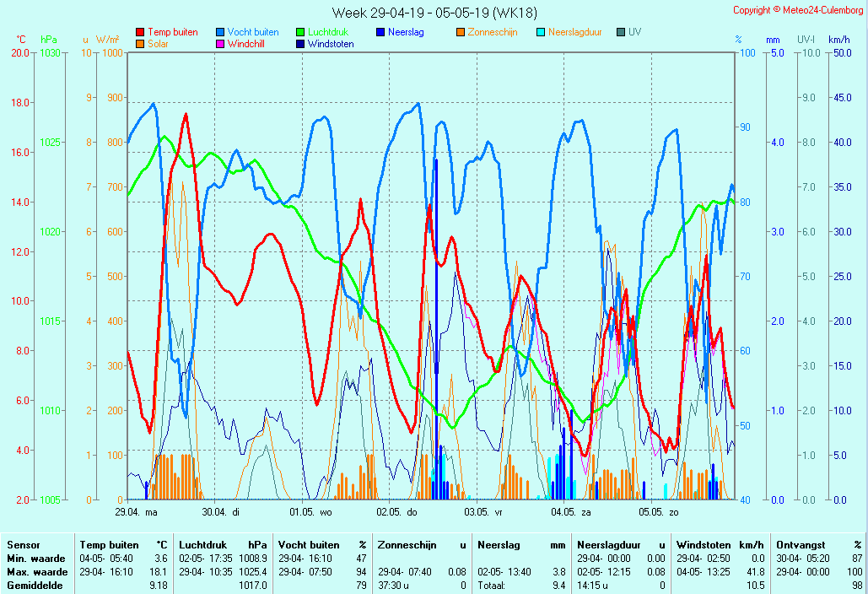Click the dark blue Windstoten legend swatch
868x594 pixels.
(300, 44)
